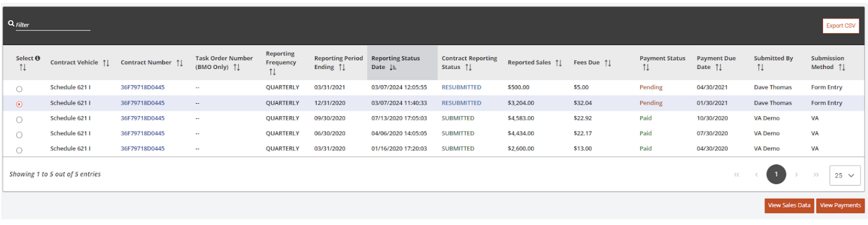This screenshot has width=868, height=225.
Task: Click RESUBMITTED status dated 03/07/2024 12:05:55
Action: (461, 88)
